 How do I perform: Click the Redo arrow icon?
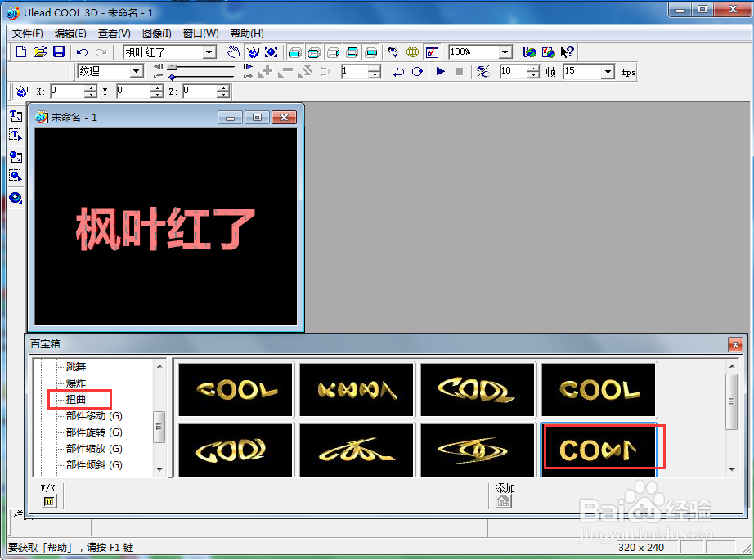101,52
